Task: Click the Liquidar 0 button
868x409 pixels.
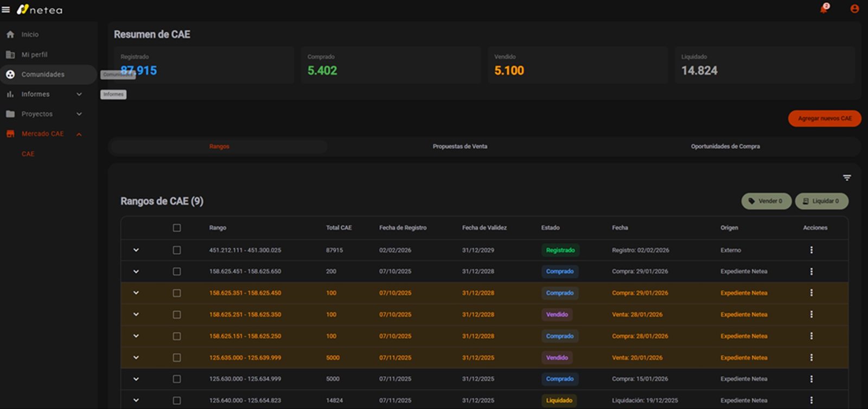Action: [822, 201]
